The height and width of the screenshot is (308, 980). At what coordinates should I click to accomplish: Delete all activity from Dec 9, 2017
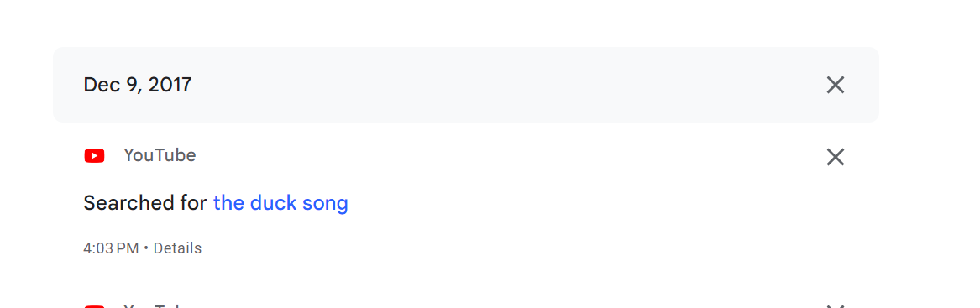(835, 85)
